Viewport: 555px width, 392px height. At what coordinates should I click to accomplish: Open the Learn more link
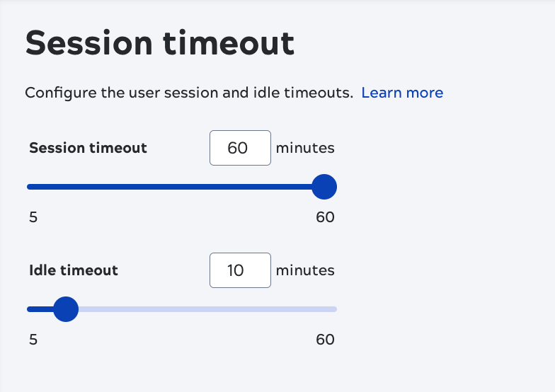pos(402,93)
